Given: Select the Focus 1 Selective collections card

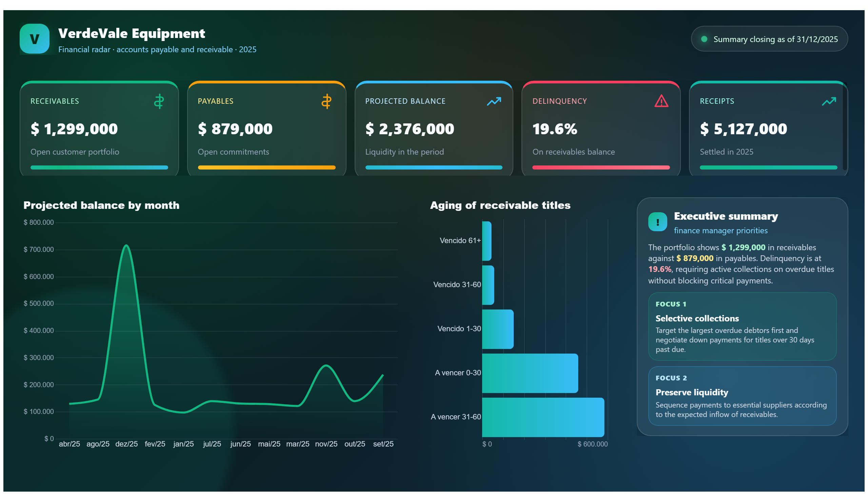Looking at the screenshot, I should [x=742, y=326].
